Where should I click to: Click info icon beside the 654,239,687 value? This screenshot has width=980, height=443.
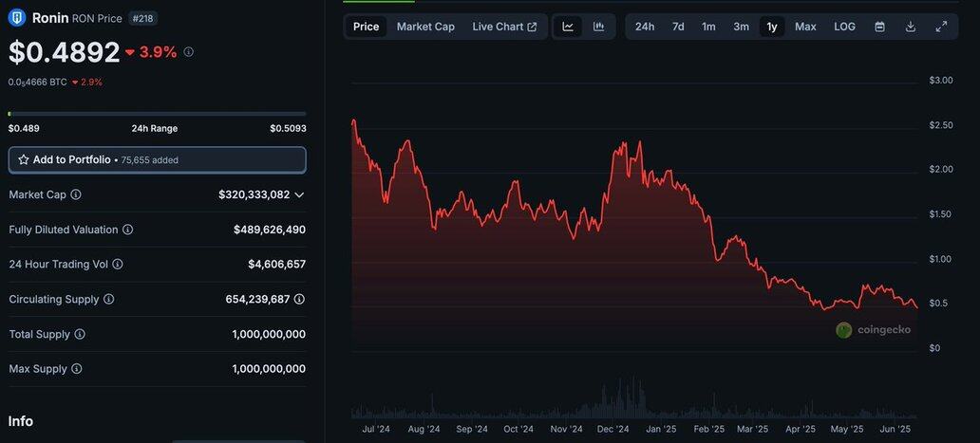coord(299,300)
